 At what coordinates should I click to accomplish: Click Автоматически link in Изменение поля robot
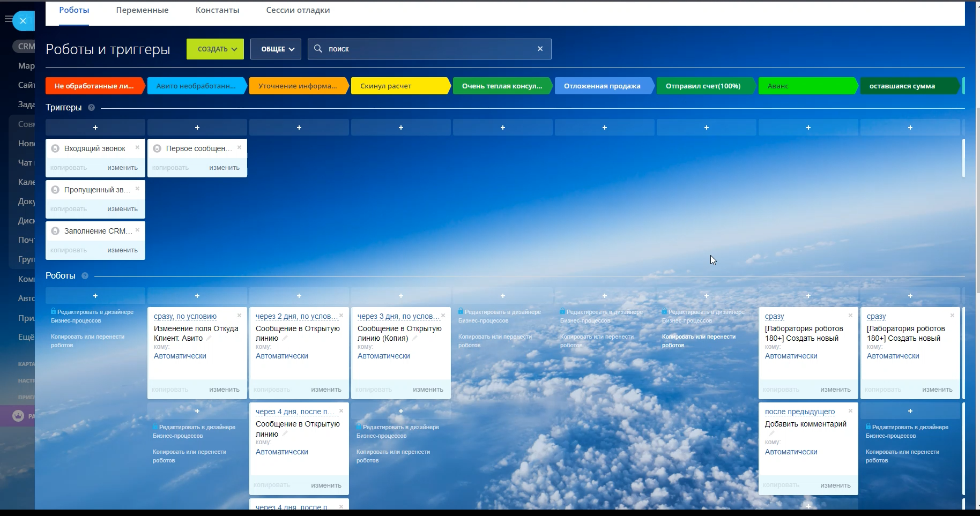pos(180,356)
